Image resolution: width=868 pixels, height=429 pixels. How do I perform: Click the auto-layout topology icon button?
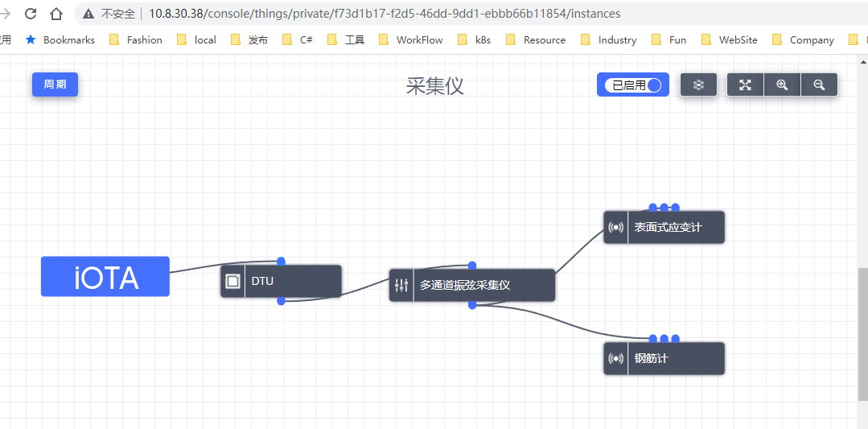pyautogui.click(x=698, y=85)
